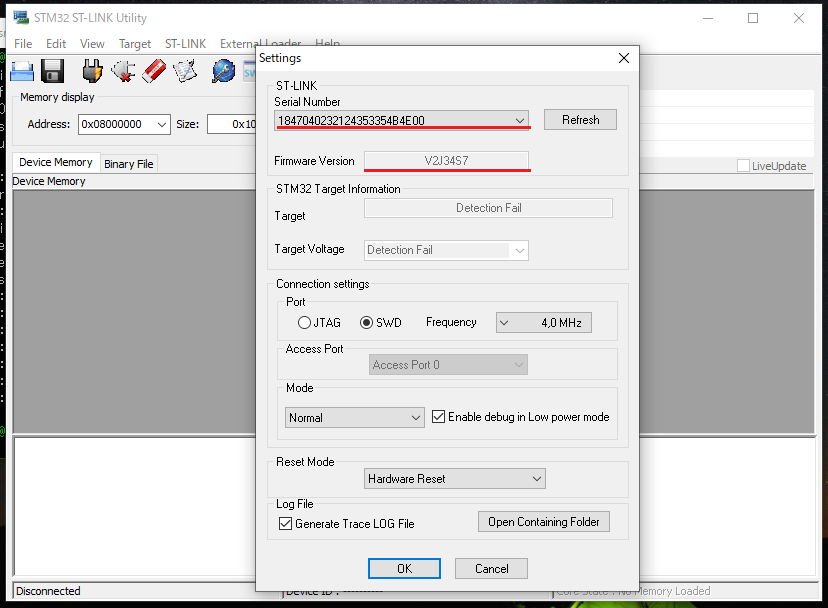
Task: Click the ST-LINK firmware update globe icon
Action: click(x=223, y=71)
